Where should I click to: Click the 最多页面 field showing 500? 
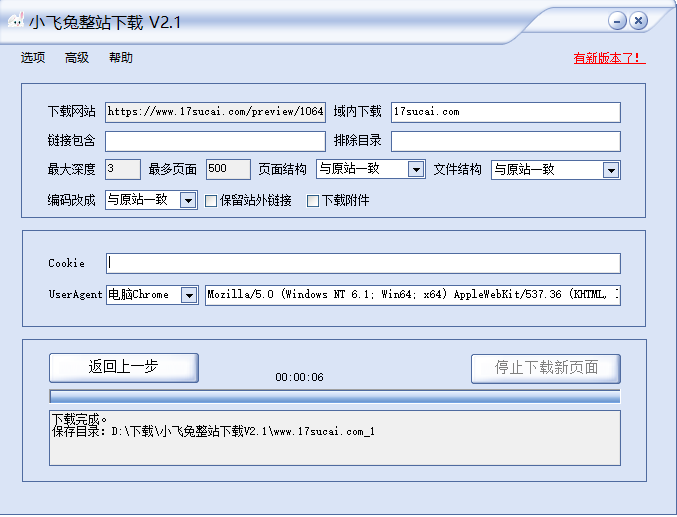click(228, 169)
